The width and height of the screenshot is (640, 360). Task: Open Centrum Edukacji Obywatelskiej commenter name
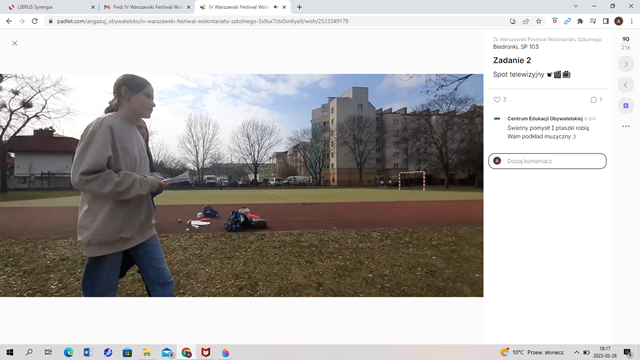[x=545, y=118]
